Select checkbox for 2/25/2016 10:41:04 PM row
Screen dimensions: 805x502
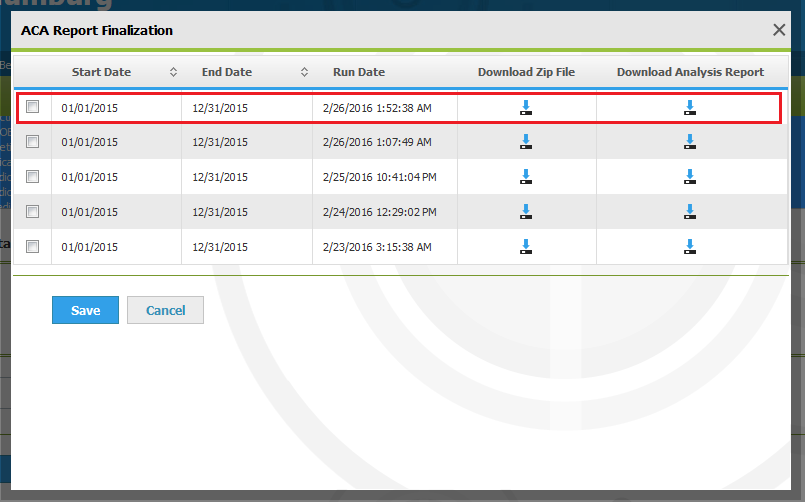point(33,177)
